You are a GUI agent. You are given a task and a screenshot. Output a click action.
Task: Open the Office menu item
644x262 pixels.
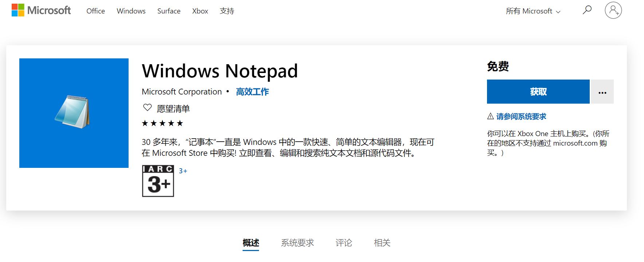[x=95, y=11]
